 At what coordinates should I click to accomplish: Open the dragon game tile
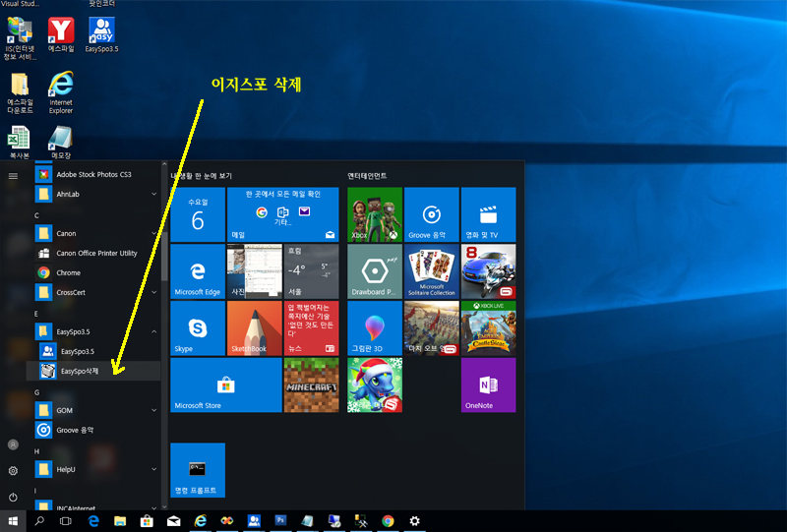click(375, 384)
